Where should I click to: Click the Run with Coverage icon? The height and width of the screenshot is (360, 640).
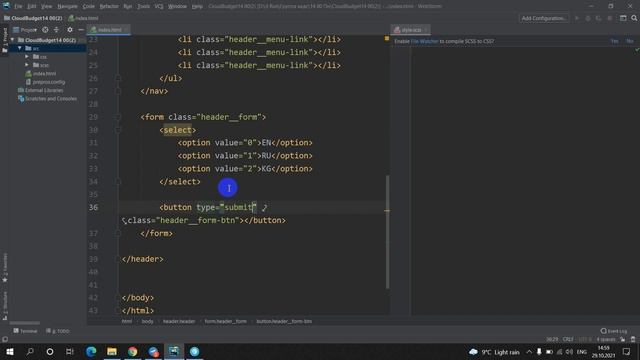598,18
